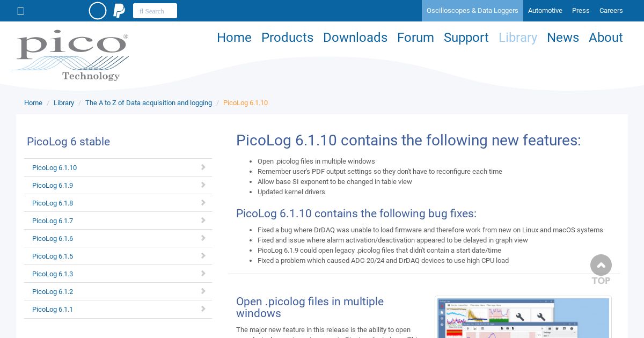The width and height of the screenshot is (644, 338).
Task: Click 'Open .picolog files in multiple windows' bullet
Action: click(x=316, y=161)
